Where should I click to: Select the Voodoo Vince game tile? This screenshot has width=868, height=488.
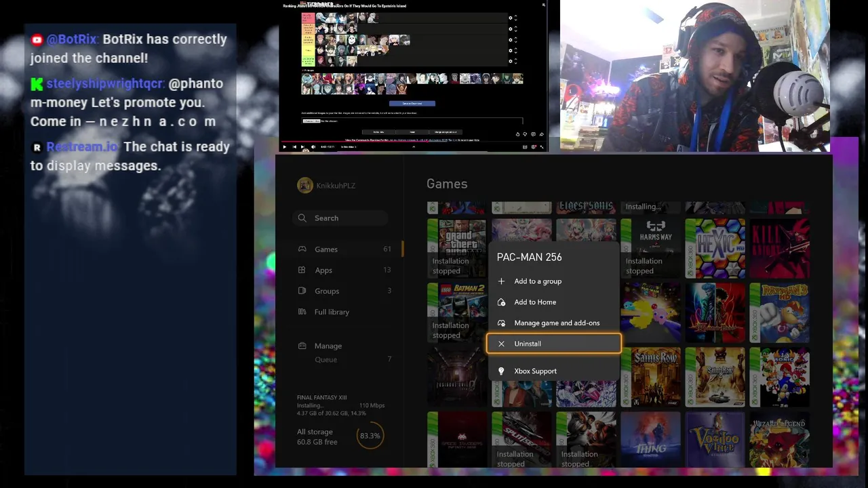(x=715, y=439)
